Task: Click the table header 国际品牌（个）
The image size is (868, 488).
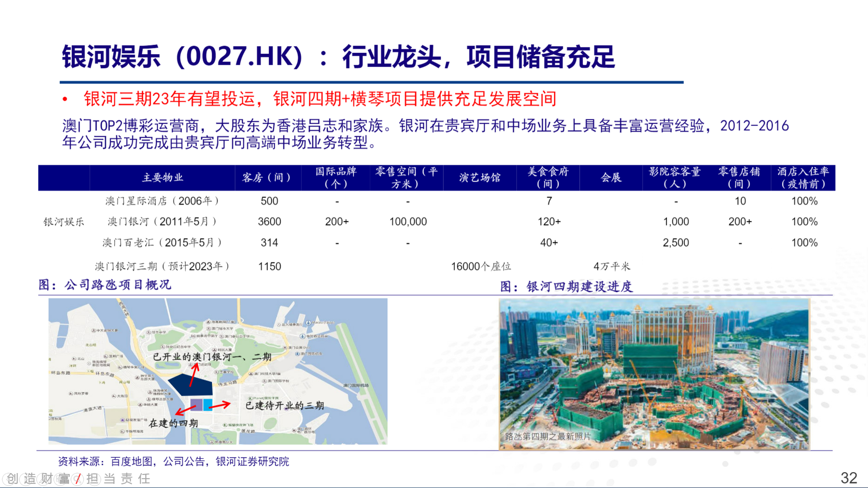Action: coord(336,178)
